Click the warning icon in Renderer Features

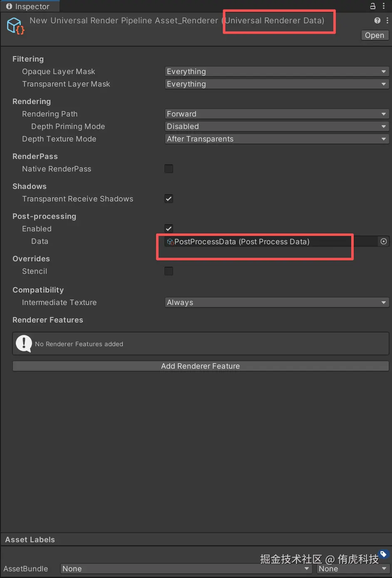[x=24, y=344]
